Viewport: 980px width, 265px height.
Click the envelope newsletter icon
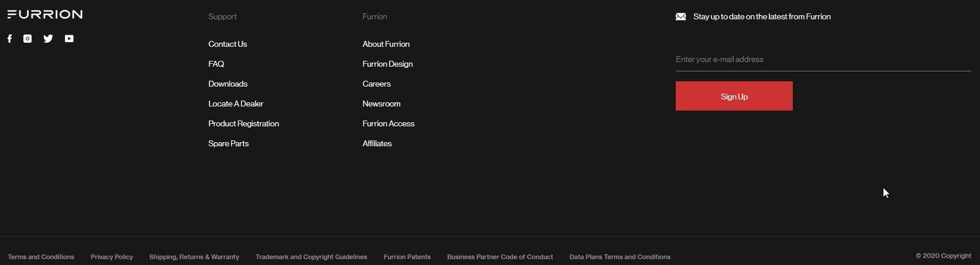(680, 16)
